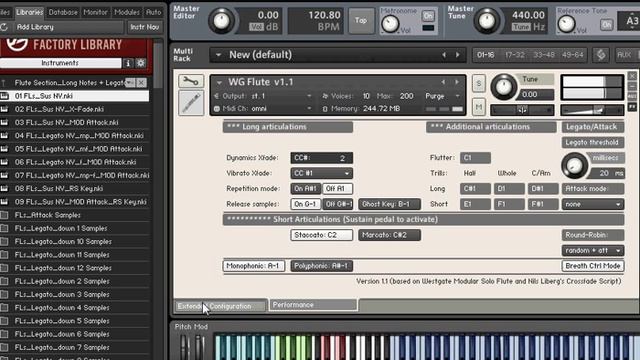Select next WG Flute instrument preset
Viewport: 640px width, 360px height.
click(457, 82)
